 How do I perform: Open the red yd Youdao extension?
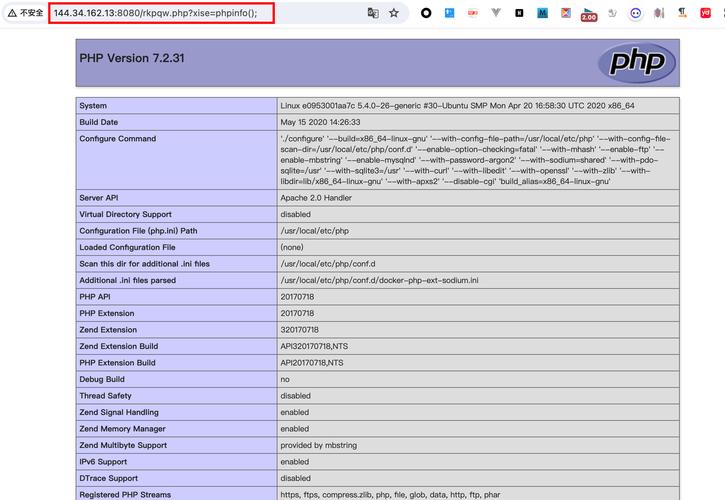pos(705,13)
